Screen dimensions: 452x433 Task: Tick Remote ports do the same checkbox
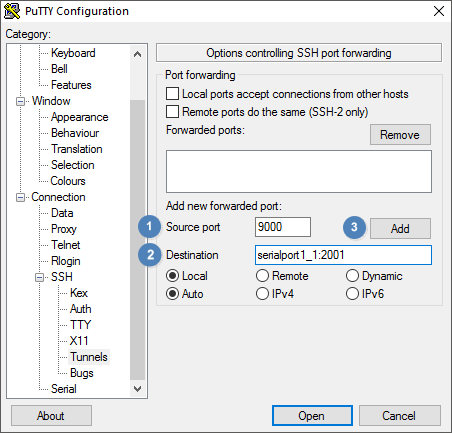[x=172, y=112]
